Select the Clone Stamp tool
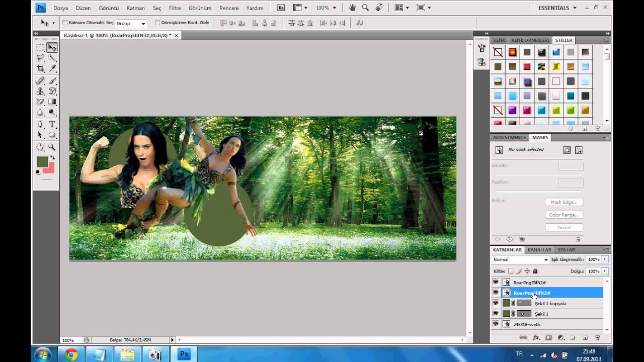This screenshot has width=644, height=362. (40, 92)
